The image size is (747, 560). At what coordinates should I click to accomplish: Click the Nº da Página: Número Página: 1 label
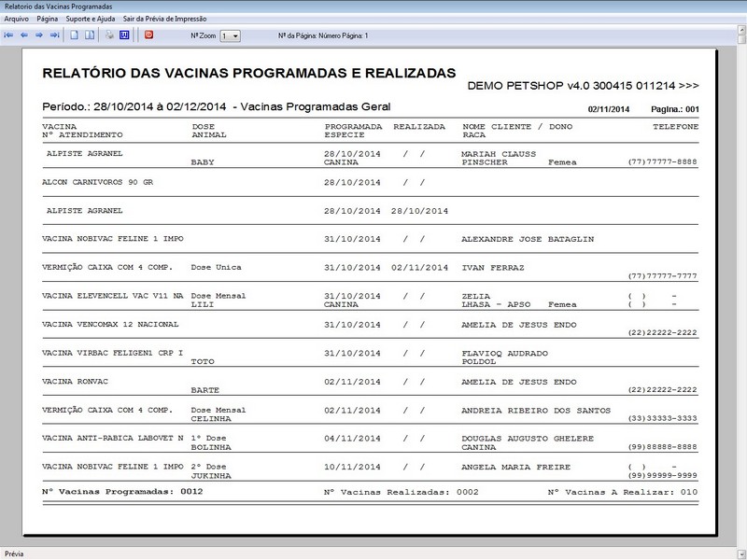click(323, 35)
